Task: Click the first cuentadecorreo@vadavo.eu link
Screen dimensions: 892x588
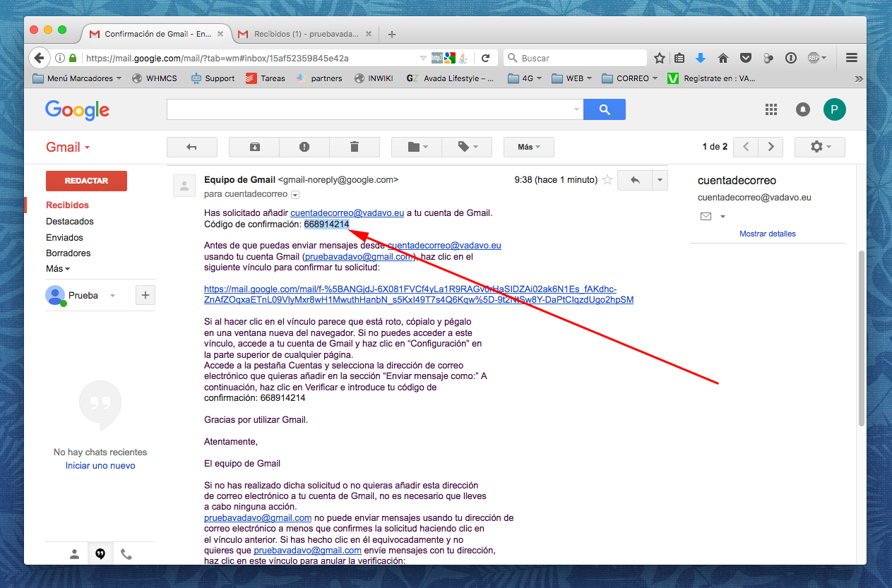Action: point(347,212)
